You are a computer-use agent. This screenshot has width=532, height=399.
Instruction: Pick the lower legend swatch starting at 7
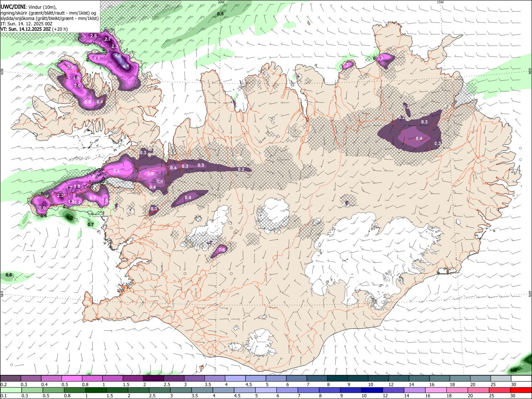pyautogui.click(x=309, y=390)
